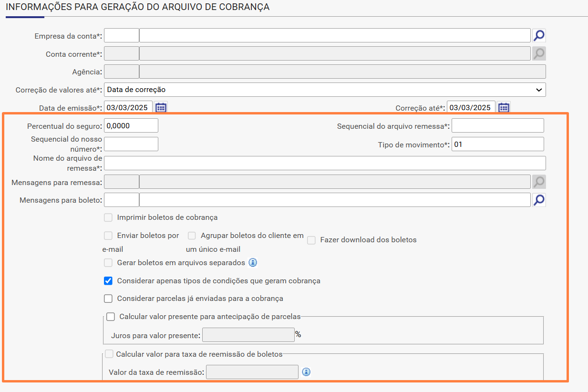Check Agrupar boletos do cliente em um único e-mail

coord(192,236)
